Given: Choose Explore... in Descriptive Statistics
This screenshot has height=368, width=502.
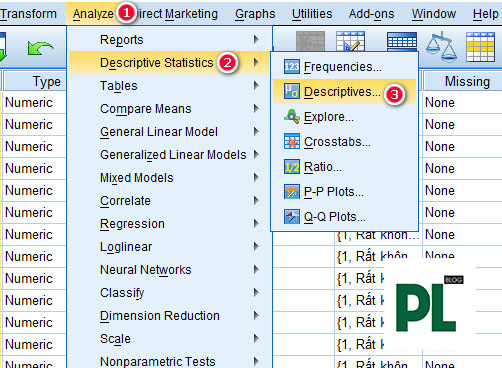Looking at the screenshot, I should [344, 117].
